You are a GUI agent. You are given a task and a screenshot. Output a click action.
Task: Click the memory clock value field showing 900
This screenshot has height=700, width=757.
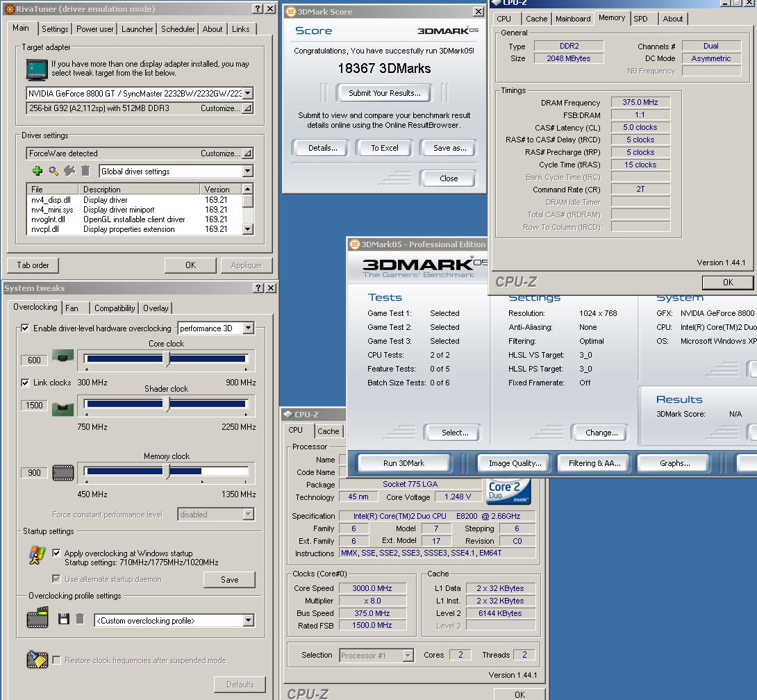(x=34, y=473)
